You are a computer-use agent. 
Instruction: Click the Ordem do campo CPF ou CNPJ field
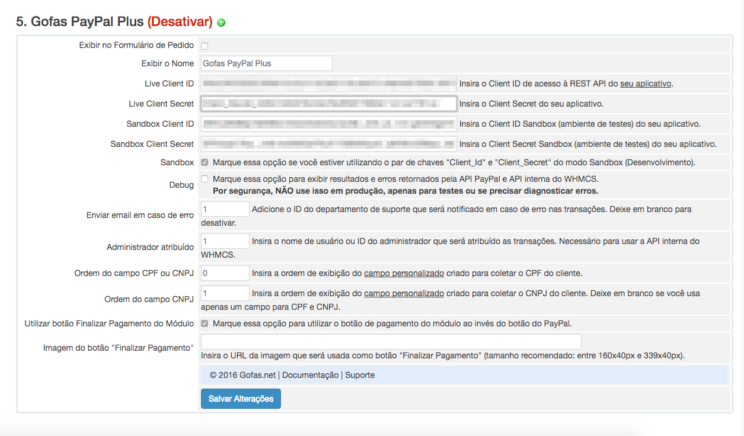pyautogui.click(x=225, y=273)
